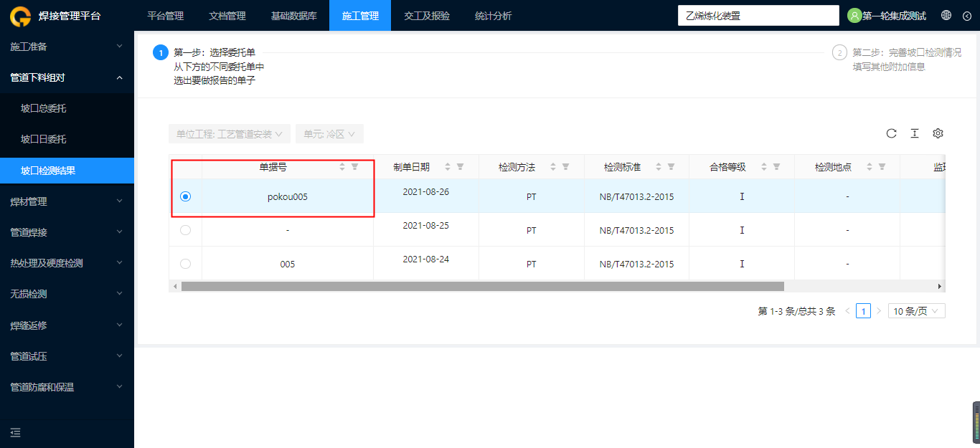Open 坡口检测结果 submenu item
This screenshot has height=448, width=980.
point(67,171)
